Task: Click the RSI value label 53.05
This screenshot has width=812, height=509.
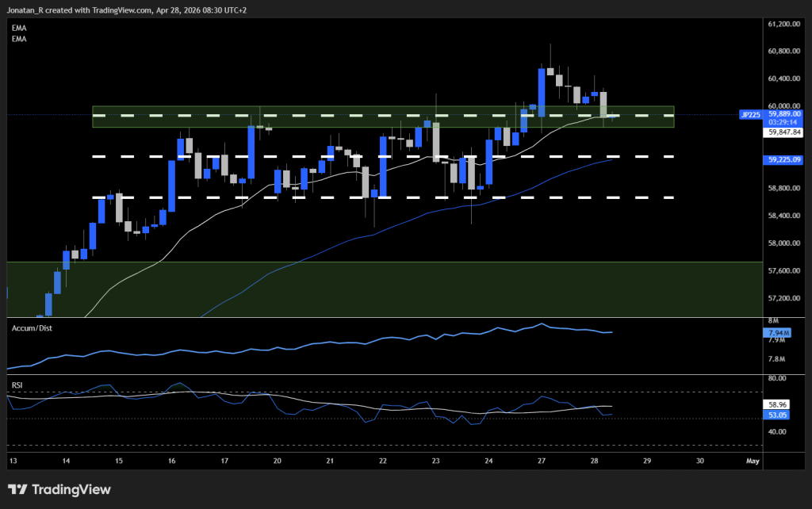Action: (x=776, y=415)
